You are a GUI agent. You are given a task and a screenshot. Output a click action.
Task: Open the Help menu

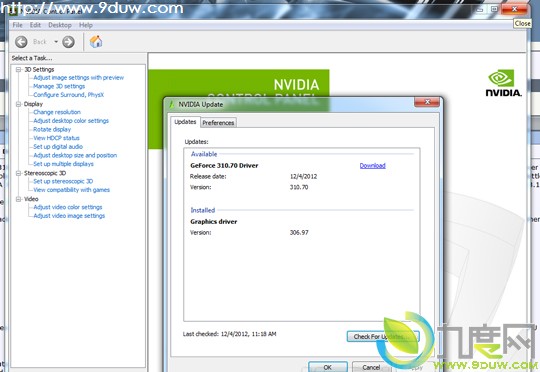coord(86,25)
